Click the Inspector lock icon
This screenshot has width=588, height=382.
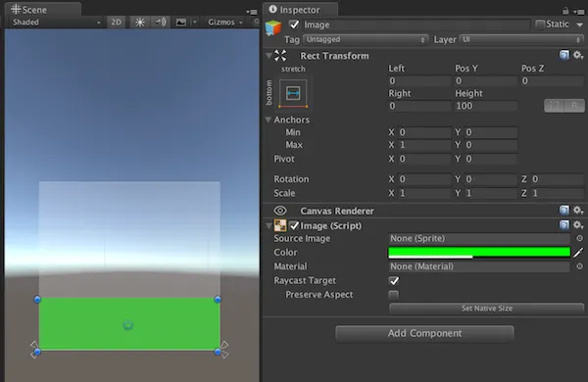565,11
